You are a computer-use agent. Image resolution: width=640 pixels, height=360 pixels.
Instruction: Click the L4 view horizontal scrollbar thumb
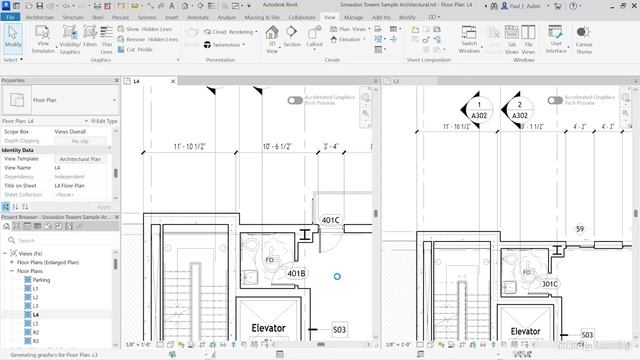pos(321,344)
